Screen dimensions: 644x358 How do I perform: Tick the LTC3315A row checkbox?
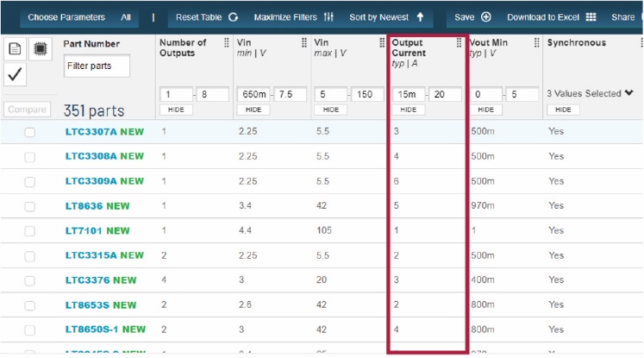point(29,256)
